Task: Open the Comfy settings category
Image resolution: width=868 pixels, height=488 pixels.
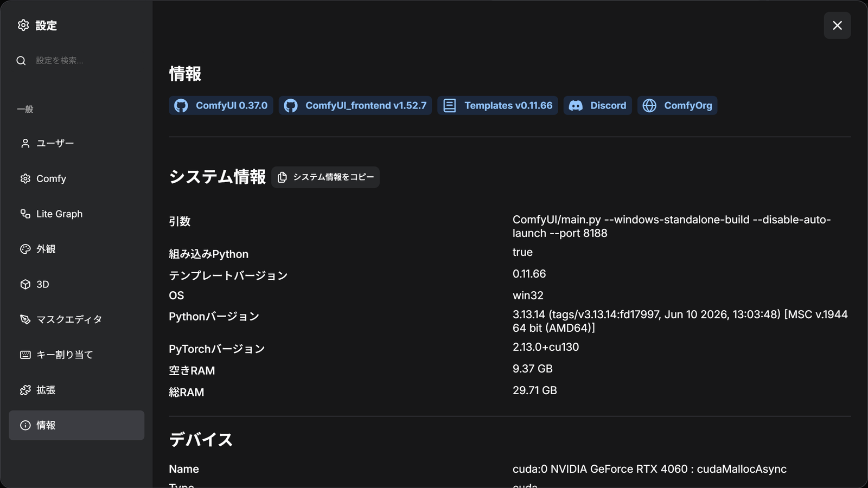Action: pos(76,178)
